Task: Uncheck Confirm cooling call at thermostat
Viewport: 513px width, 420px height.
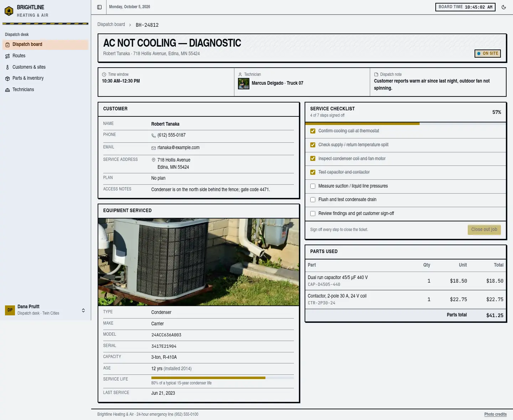Action: point(313,131)
